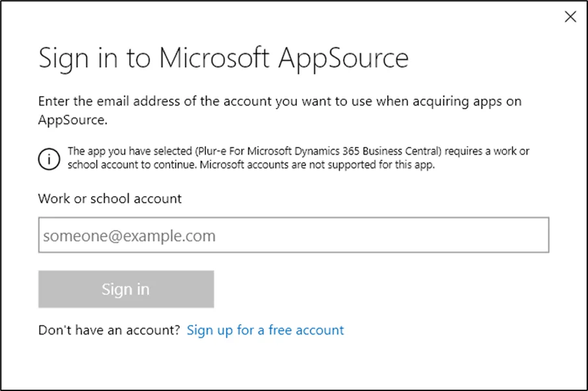Open the Sign up for a free account link
This screenshot has height=391, width=588.
pyautogui.click(x=265, y=330)
